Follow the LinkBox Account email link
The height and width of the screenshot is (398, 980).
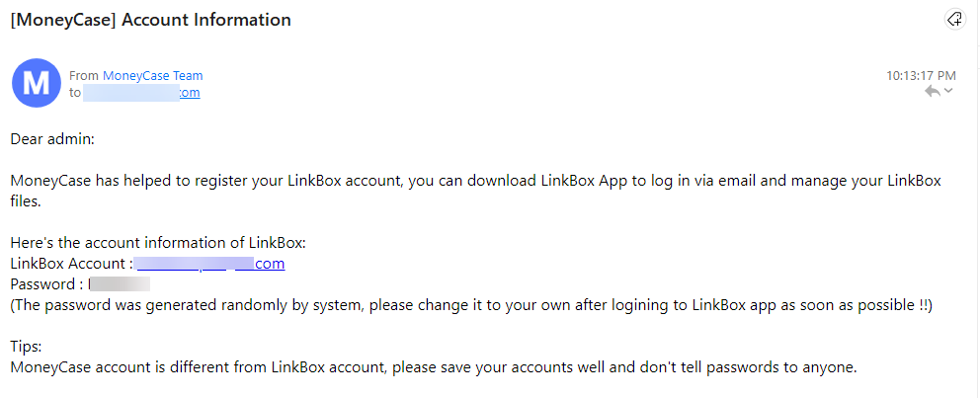[210, 264]
